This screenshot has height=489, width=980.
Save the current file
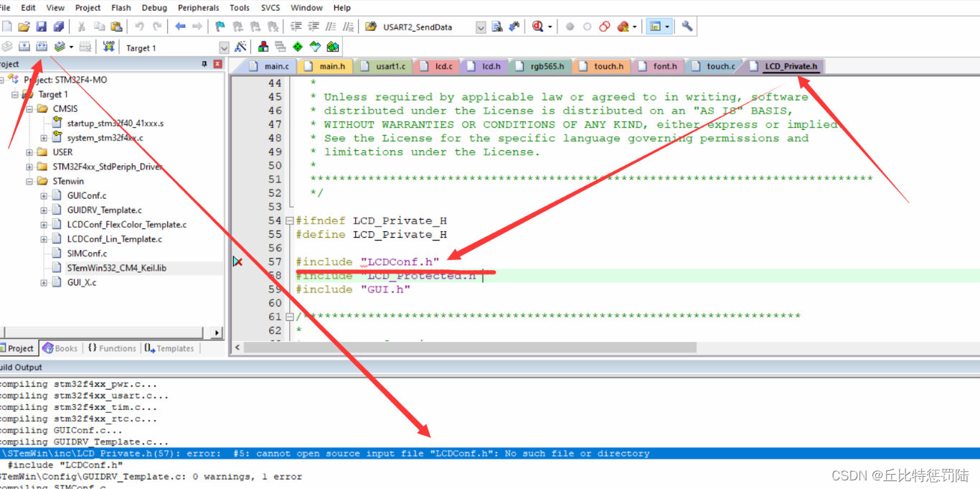[41, 27]
